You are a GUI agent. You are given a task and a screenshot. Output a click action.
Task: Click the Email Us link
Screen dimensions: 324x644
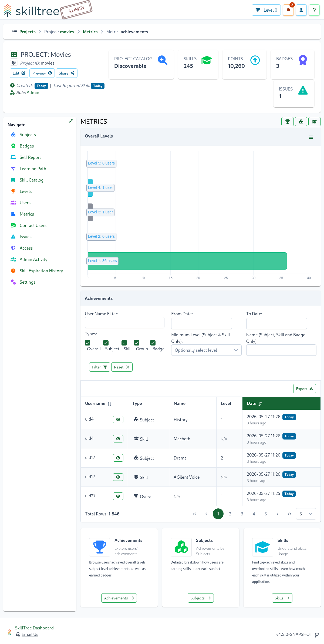[30, 634]
